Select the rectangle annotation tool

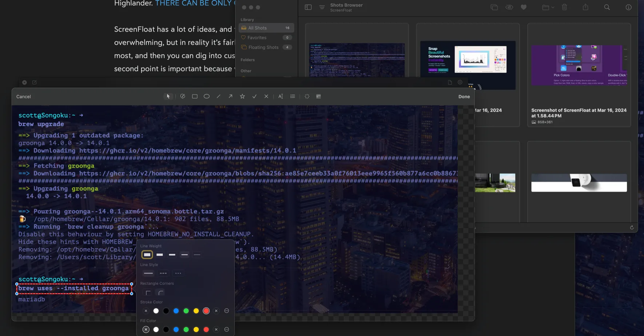tap(194, 96)
